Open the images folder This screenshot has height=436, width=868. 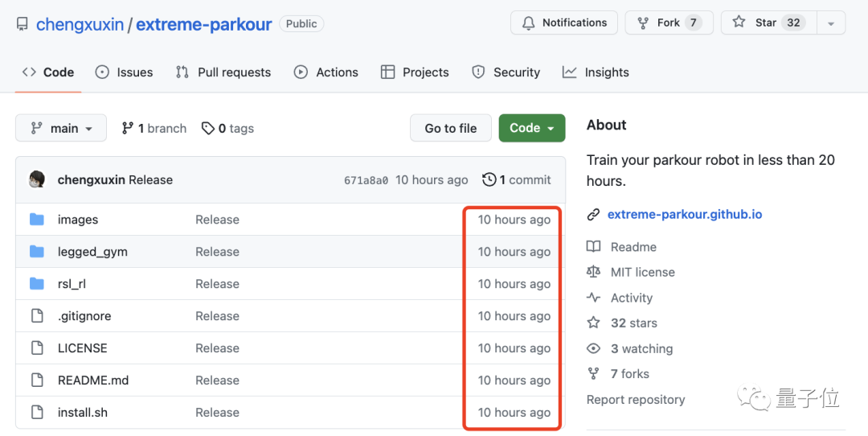click(x=78, y=220)
